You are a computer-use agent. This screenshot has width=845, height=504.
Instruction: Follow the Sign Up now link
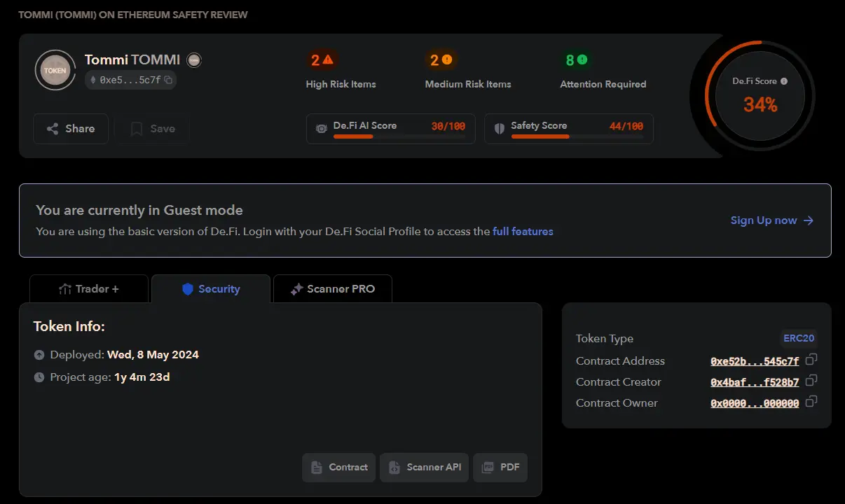coord(772,220)
